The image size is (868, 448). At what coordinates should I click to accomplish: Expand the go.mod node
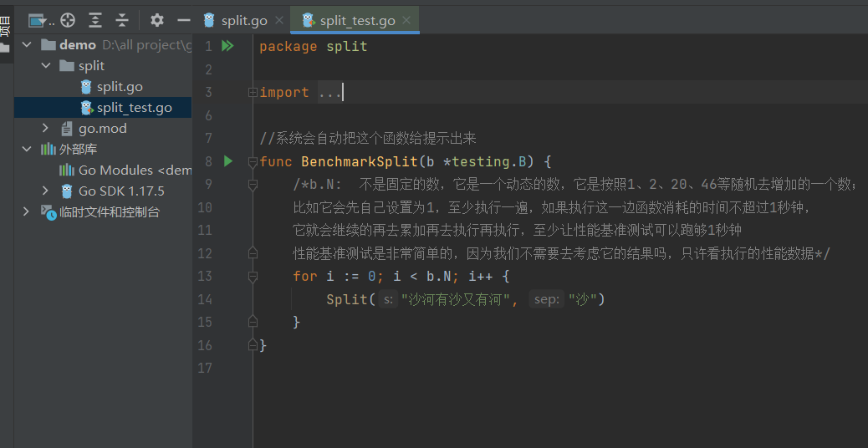(45, 129)
